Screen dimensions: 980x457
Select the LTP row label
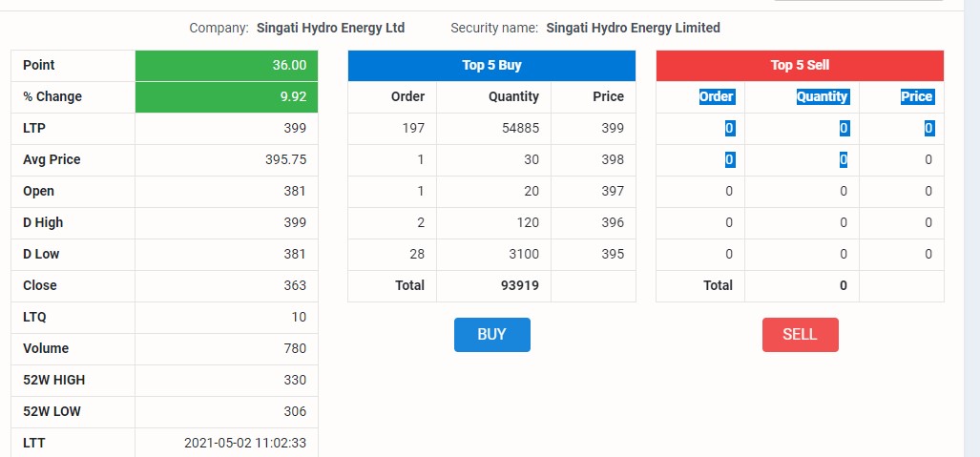[x=34, y=128]
